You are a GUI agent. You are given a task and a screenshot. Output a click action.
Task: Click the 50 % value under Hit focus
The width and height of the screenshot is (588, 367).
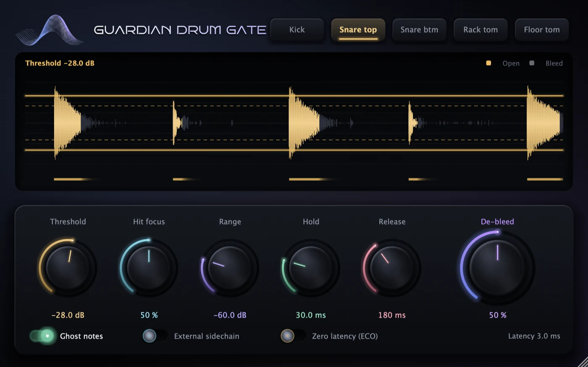(149, 315)
